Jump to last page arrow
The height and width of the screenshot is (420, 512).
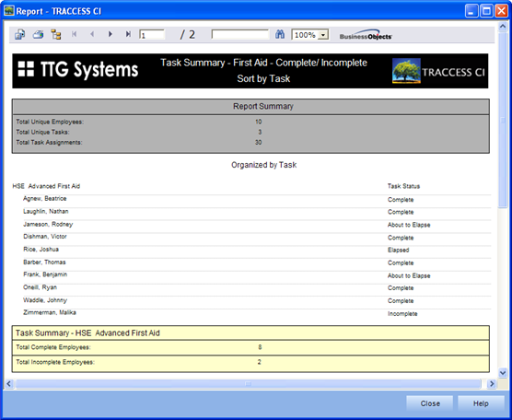128,34
